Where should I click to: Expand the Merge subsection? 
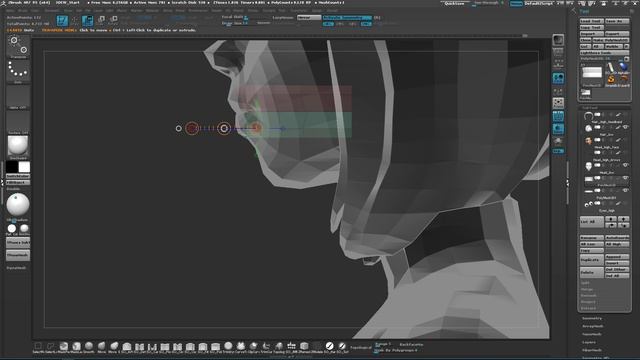pyautogui.click(x=587, y=289)
